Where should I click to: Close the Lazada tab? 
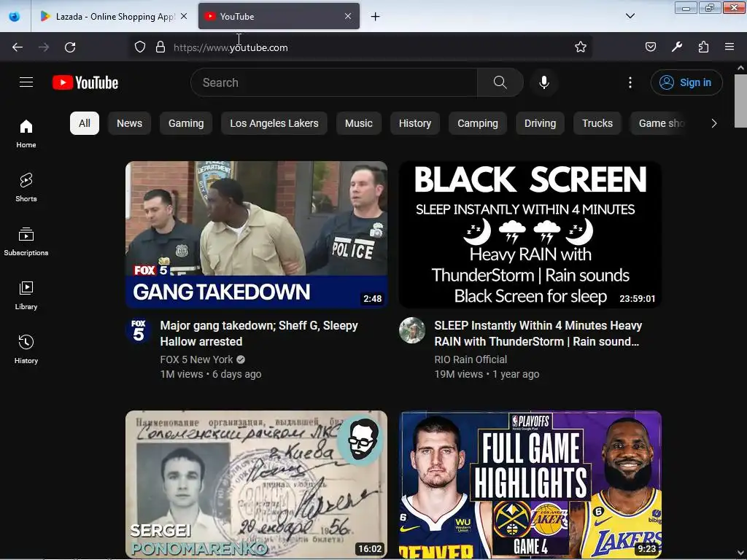coord(184,16)
